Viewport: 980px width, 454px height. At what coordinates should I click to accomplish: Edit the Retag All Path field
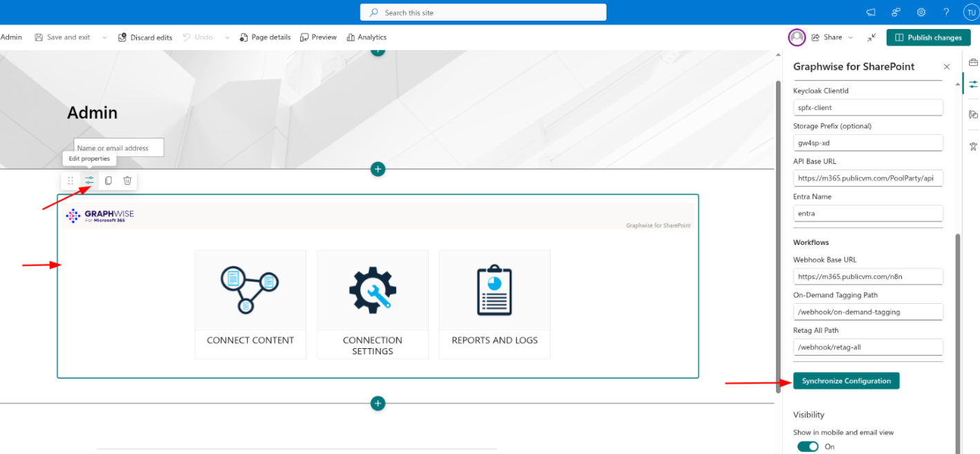(x=868, y=347)
